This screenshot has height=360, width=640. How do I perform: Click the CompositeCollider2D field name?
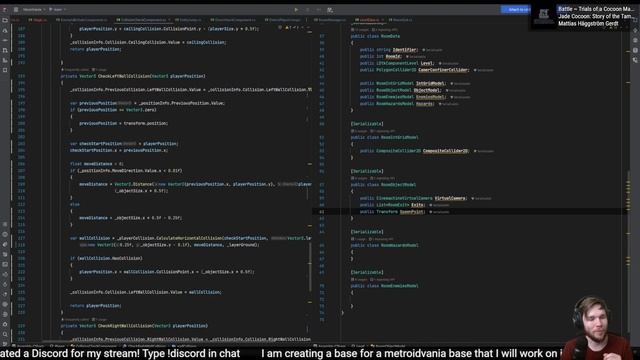[x=445, y=151]
